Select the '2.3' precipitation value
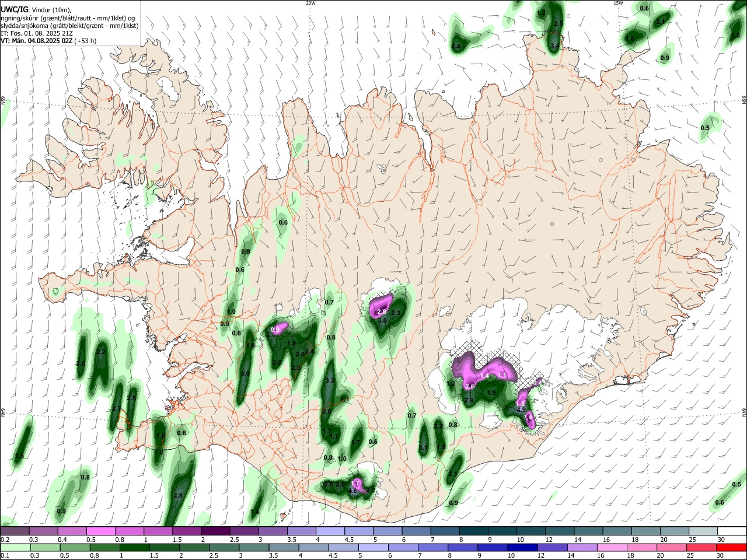 (395, 313)
